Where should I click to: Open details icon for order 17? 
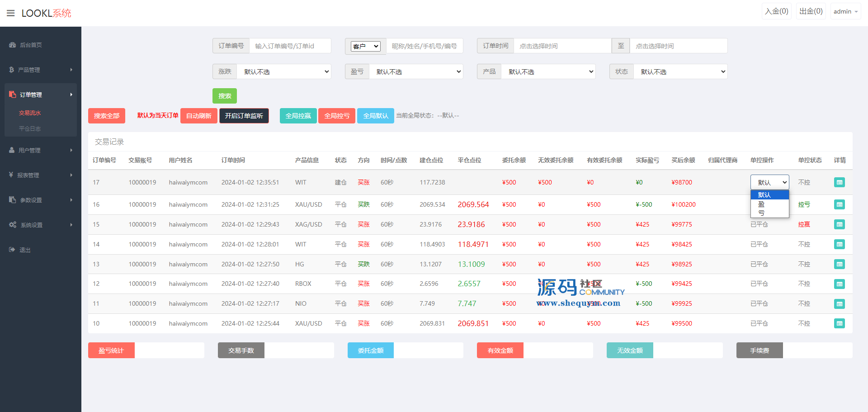tap(839, 182)
